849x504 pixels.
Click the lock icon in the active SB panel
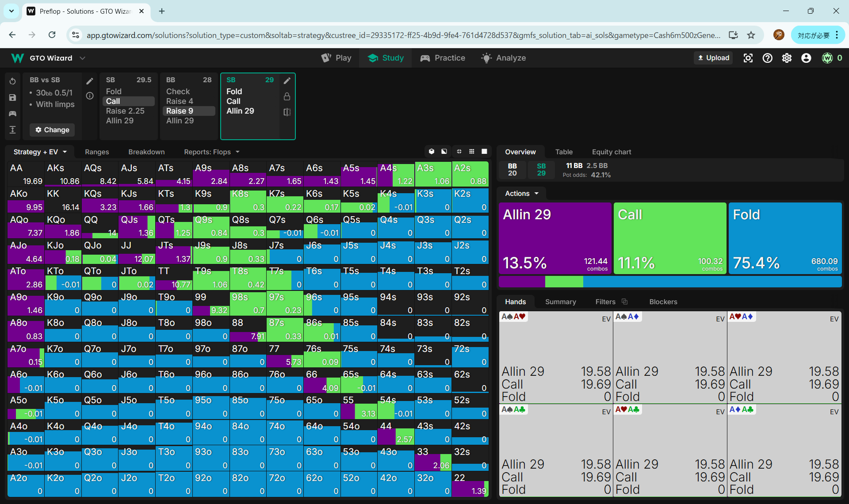[287, 96]
